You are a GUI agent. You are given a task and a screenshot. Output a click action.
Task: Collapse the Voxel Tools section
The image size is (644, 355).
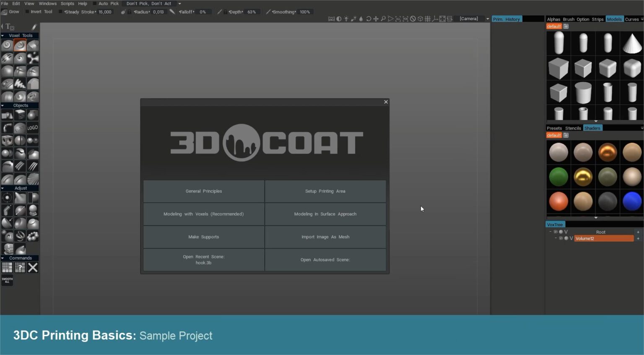(x=3, y=35)
